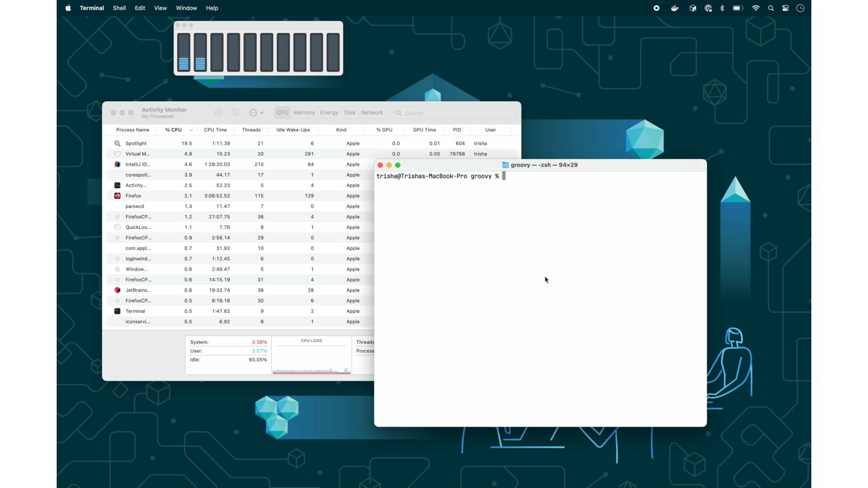Click the Firefox process icon
868x488 pixels.
click(118, 196)
